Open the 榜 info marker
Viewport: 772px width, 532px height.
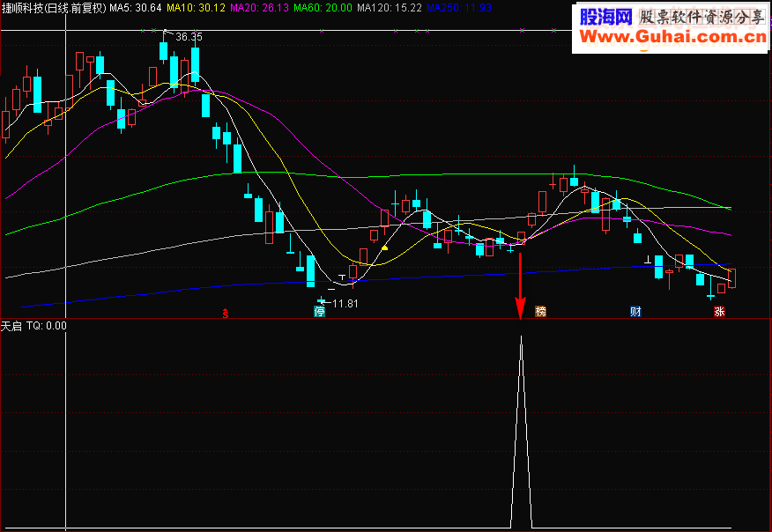point(540,311)
